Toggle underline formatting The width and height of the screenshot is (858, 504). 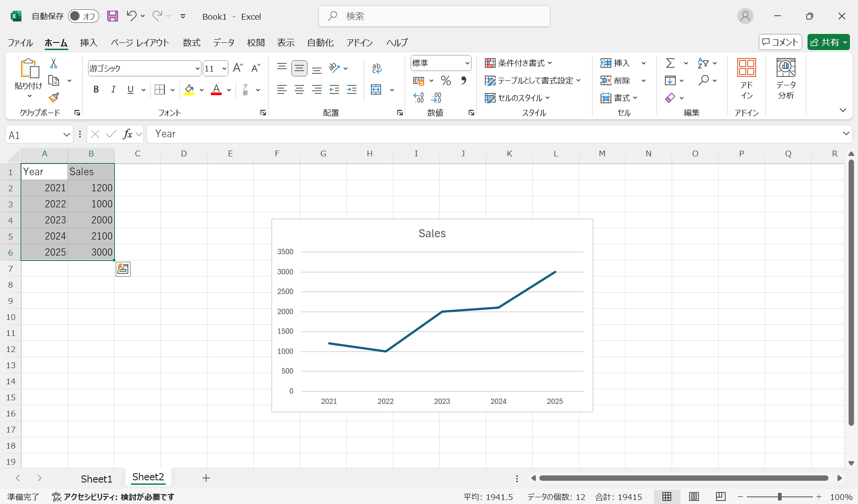tap(130, 89)
